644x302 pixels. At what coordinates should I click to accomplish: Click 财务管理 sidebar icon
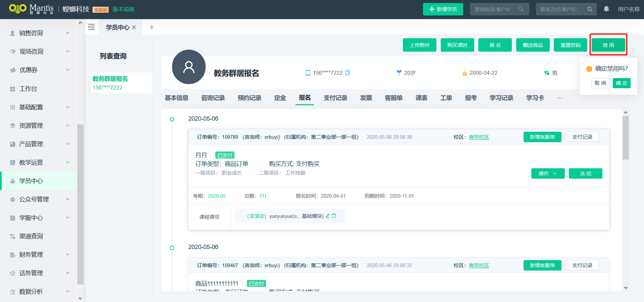[x=12, y=255]
